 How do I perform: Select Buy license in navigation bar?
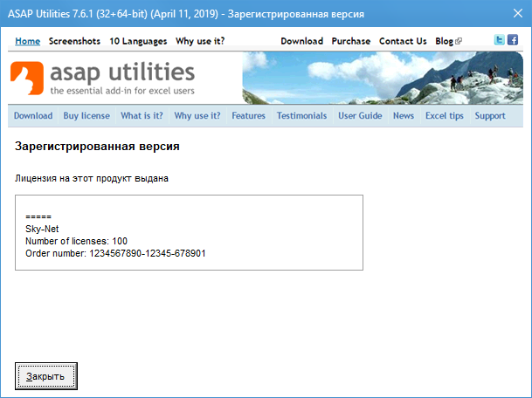(x=86, y=115)
